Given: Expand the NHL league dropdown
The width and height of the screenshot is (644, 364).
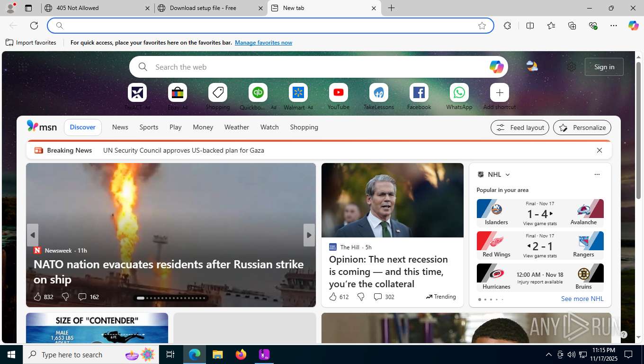Looking at the screenshot, I should coord(508,174).
